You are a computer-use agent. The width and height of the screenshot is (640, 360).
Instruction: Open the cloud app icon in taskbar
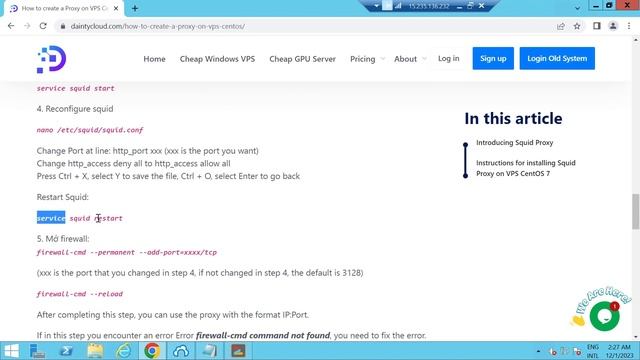[x=180, y=351]
